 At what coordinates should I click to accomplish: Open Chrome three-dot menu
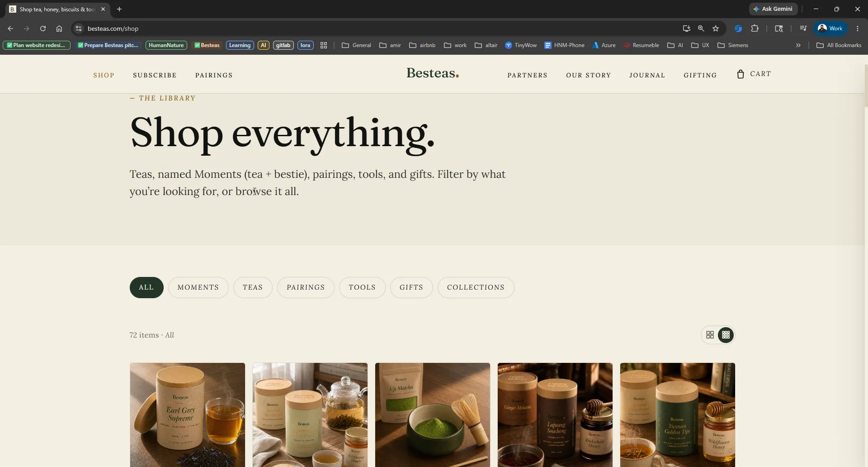pos(858,29)
